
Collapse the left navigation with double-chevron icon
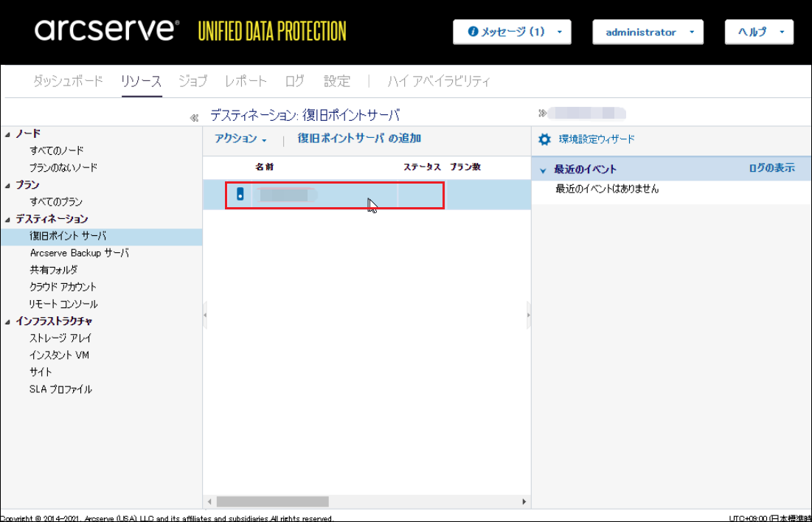(x=194, y=118)
